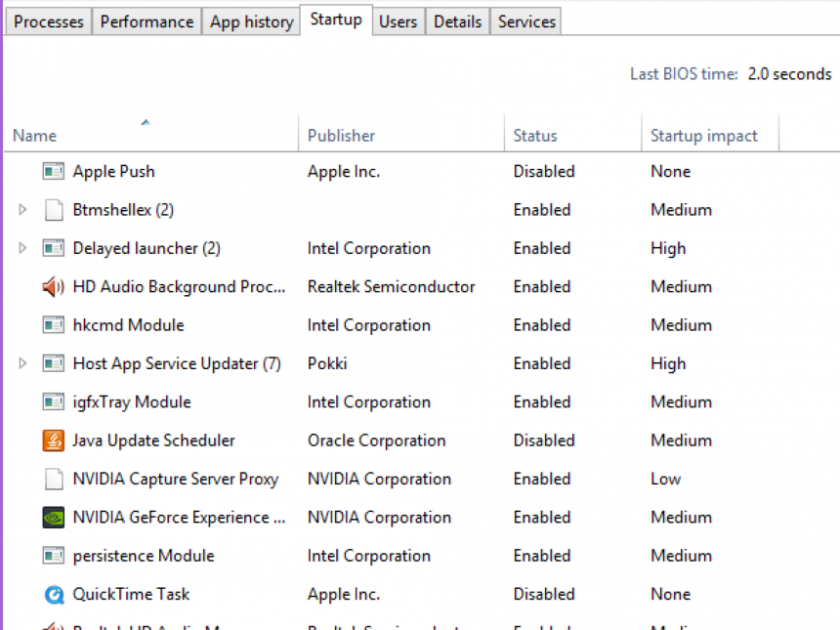Select the HD Audio Background Proc... entry

[179, 287]
